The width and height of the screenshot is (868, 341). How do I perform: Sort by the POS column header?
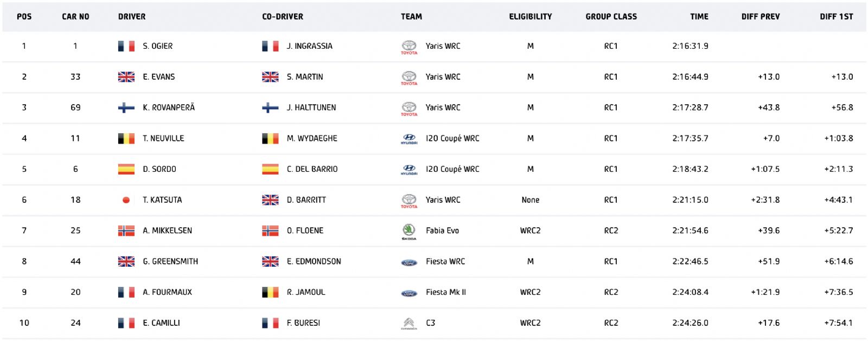coord(24,17)
